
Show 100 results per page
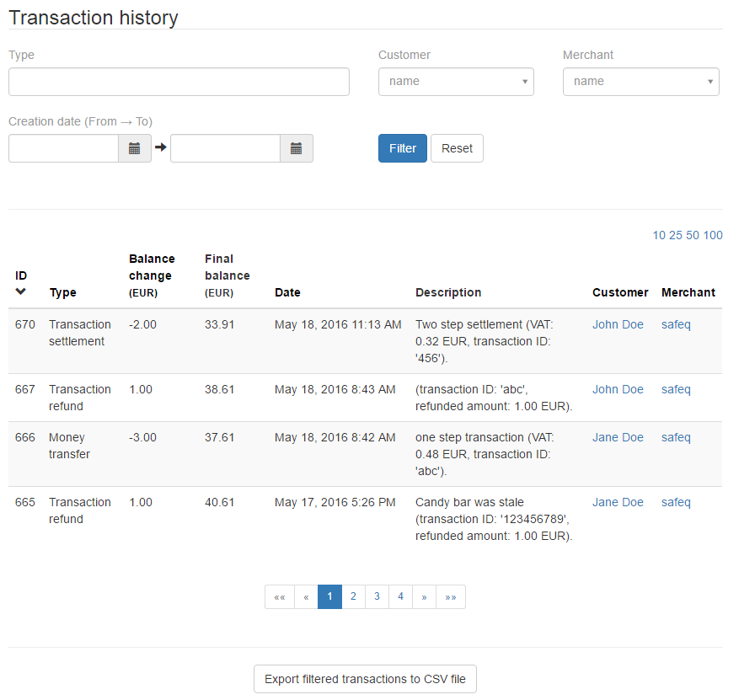713,235
